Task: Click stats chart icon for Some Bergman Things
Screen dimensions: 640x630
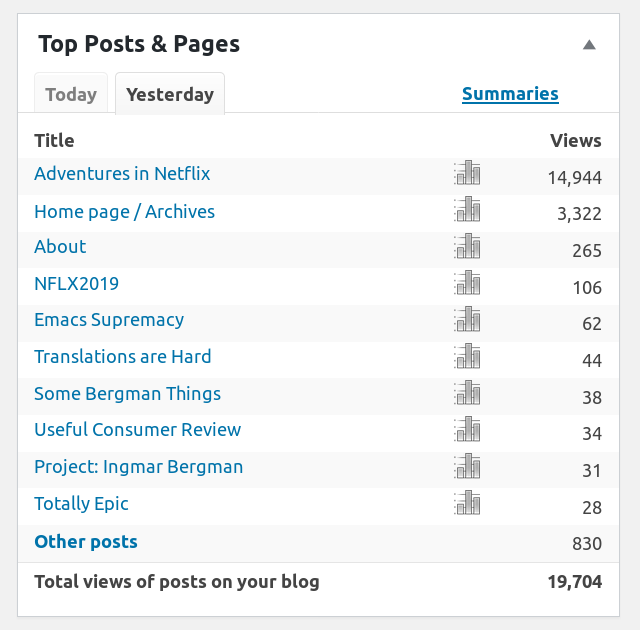Action: click(x=467, y=394)
